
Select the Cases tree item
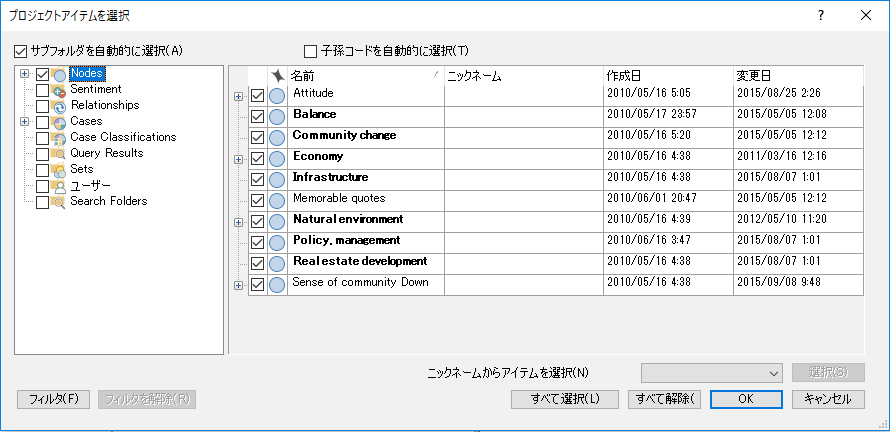coord(85,122)
